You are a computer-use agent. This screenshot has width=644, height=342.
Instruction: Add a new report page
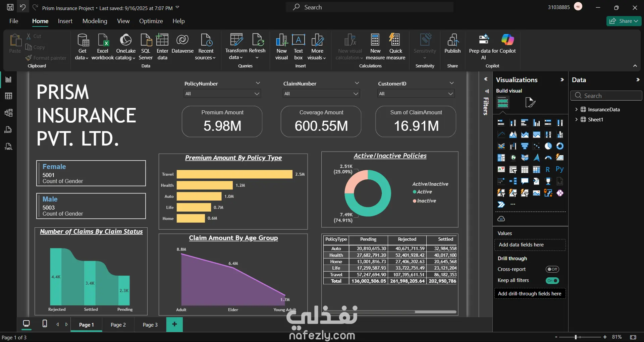pos(174,324)
